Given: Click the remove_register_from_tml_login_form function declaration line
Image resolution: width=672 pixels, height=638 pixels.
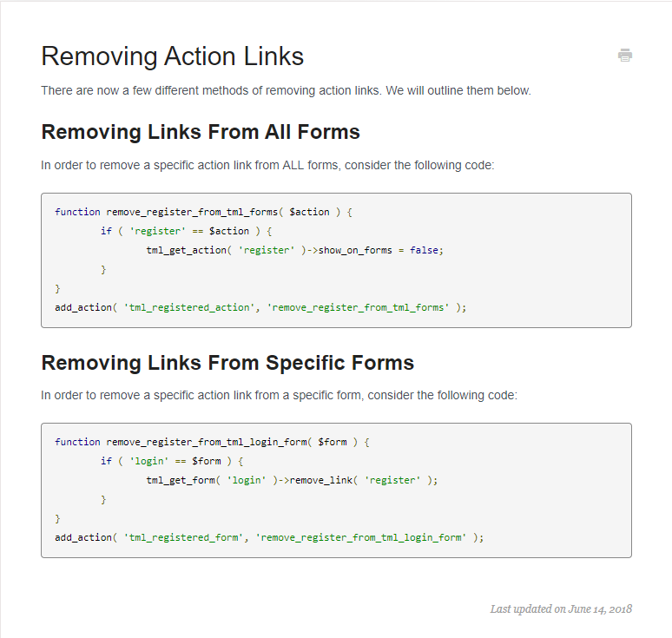Looking at the screenshot, I should (213, 442).
